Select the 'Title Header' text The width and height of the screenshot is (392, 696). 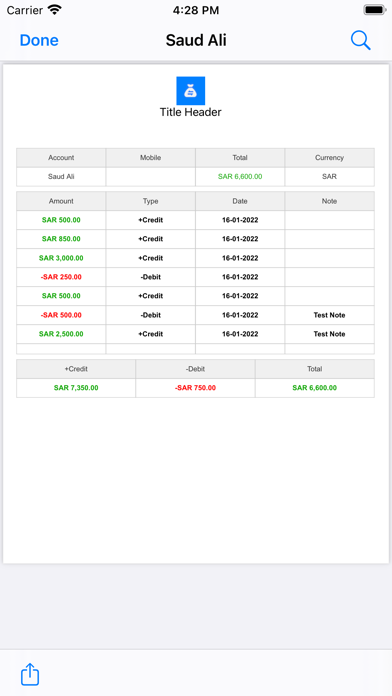coord(190,112)
